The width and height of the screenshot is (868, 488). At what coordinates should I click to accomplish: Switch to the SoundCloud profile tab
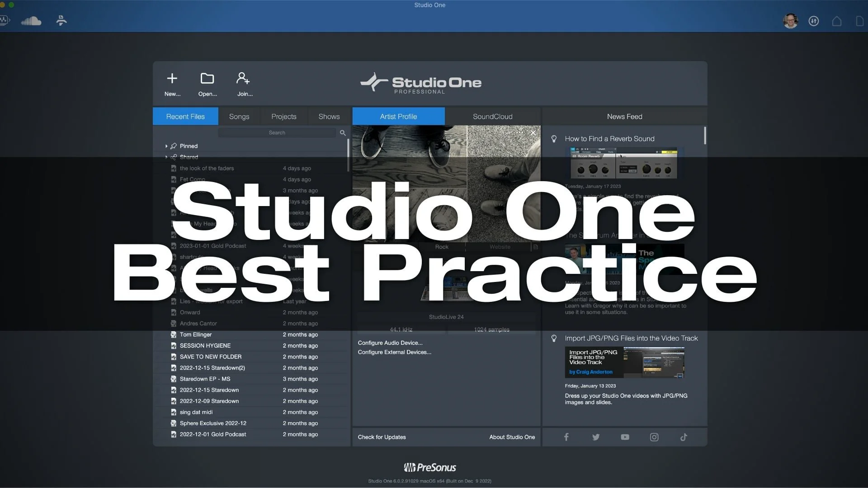[x=492, y=116]
